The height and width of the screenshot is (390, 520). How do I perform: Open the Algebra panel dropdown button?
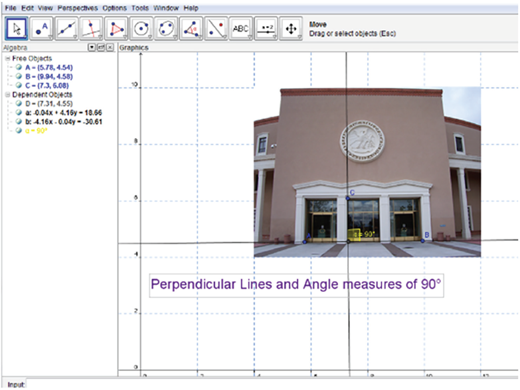coord(92,47)
